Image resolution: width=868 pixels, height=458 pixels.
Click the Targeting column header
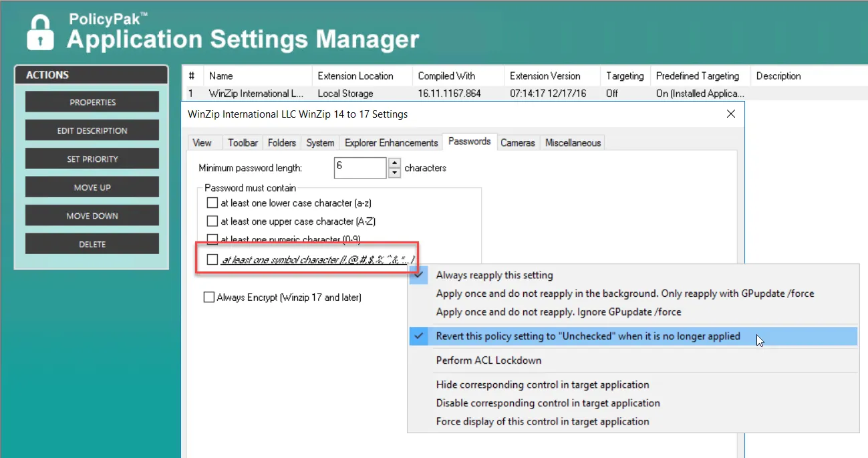[625, 76]
